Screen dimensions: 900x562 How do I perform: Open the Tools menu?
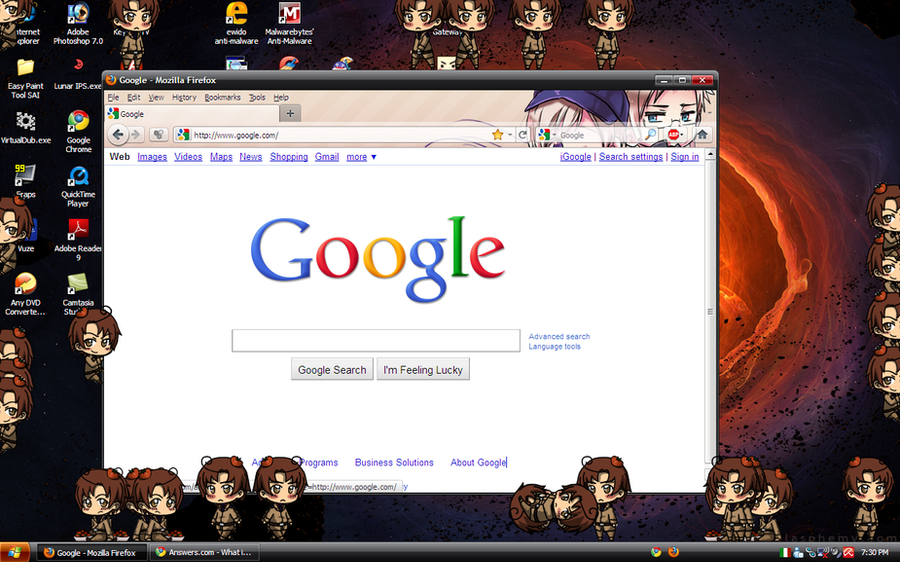point(257,98)
